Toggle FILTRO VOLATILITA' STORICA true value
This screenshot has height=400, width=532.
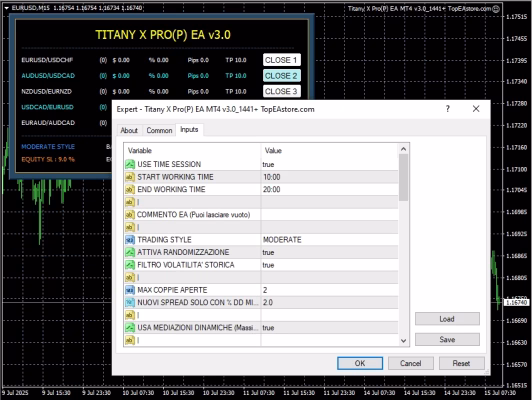329,265
